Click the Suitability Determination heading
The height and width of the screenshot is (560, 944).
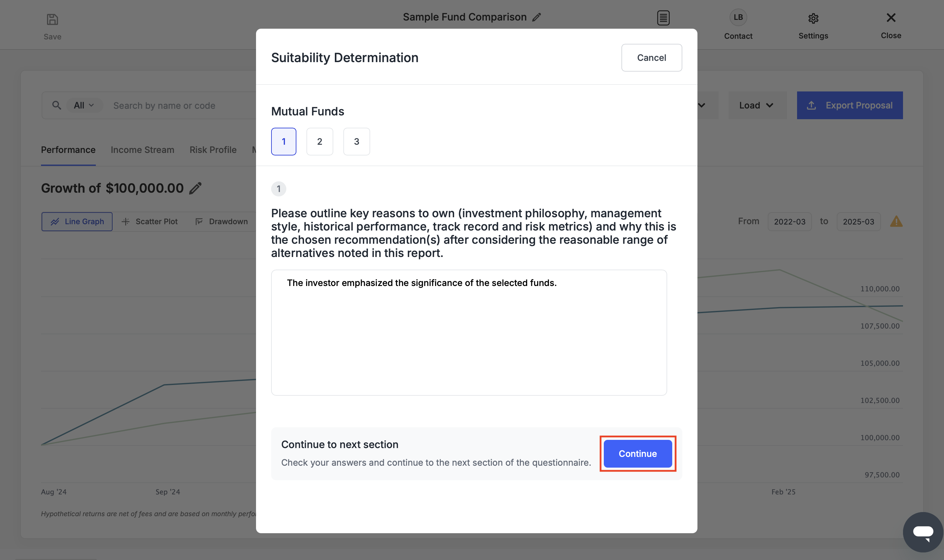point(345,58)
